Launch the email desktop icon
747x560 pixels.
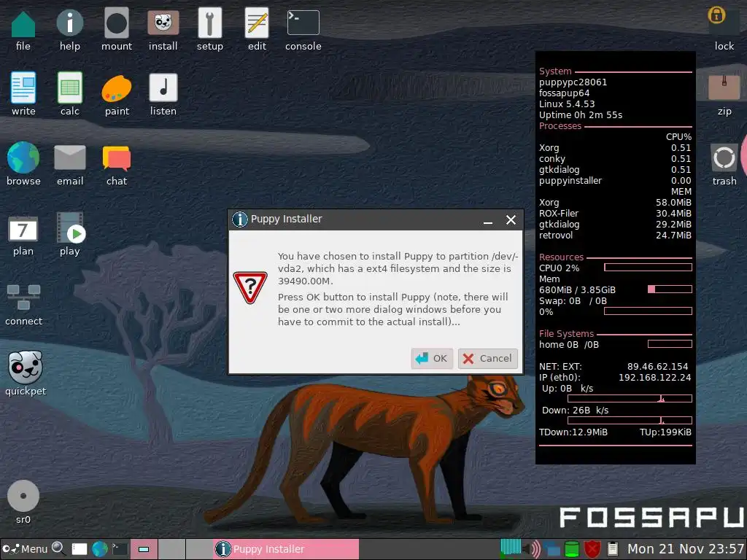click(x=69, y=157)
